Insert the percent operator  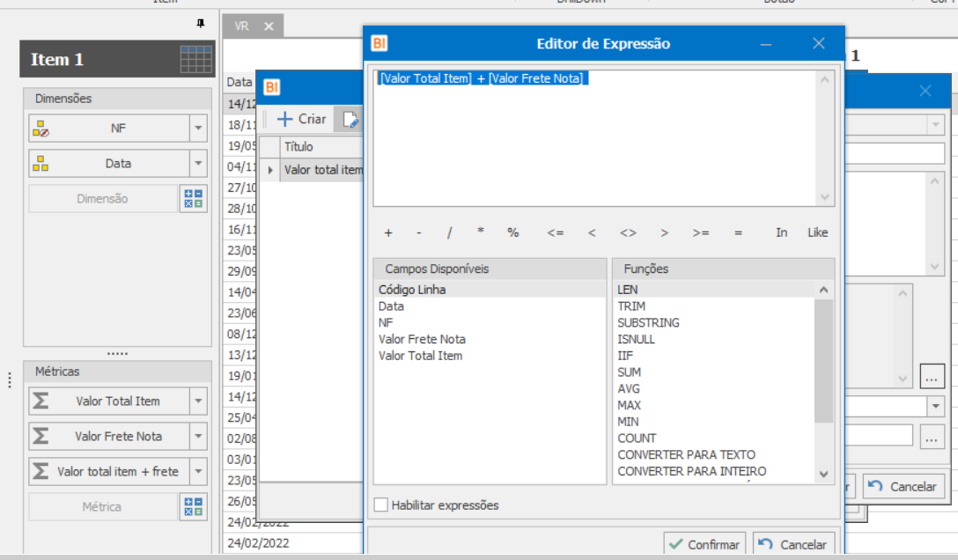(x=513, y=232)
